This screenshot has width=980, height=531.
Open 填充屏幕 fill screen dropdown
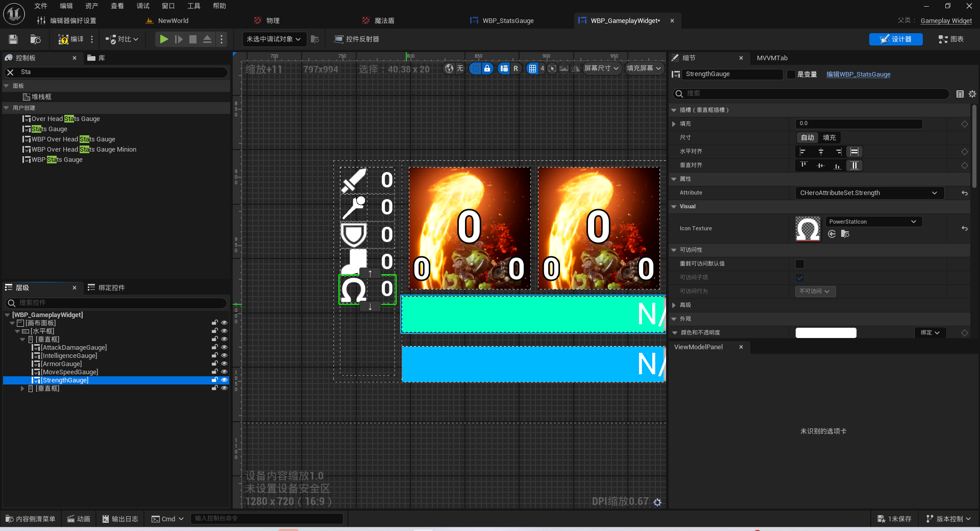click(644, 68)
